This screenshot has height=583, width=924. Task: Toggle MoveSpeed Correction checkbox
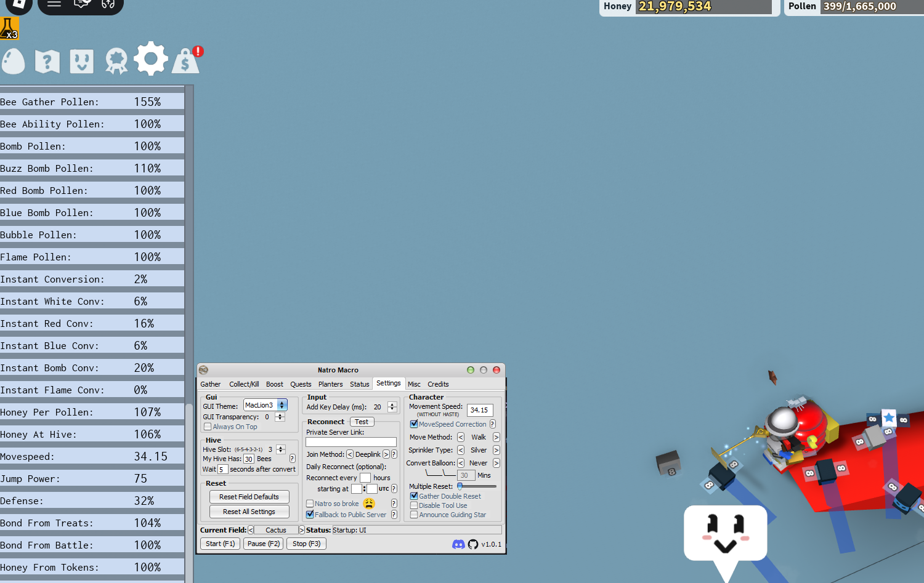(x=414, y=424)
